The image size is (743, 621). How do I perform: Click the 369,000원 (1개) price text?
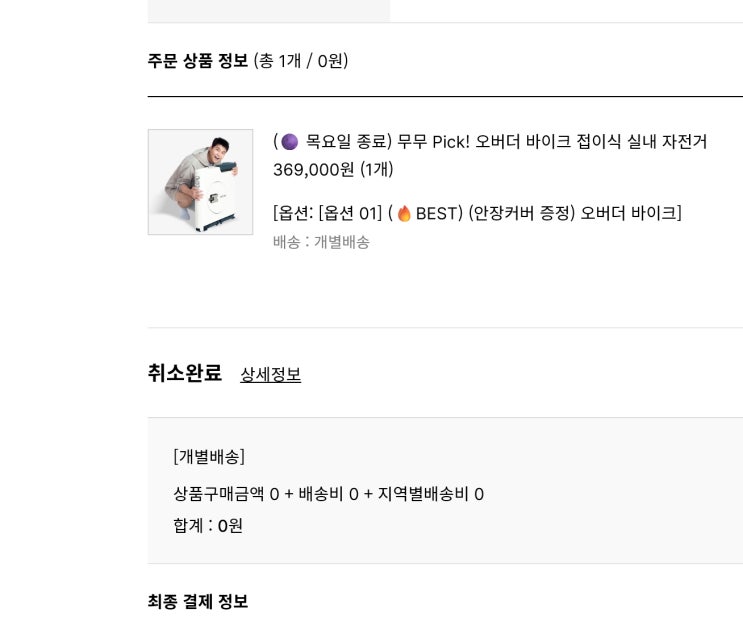[x=333, y=170]
